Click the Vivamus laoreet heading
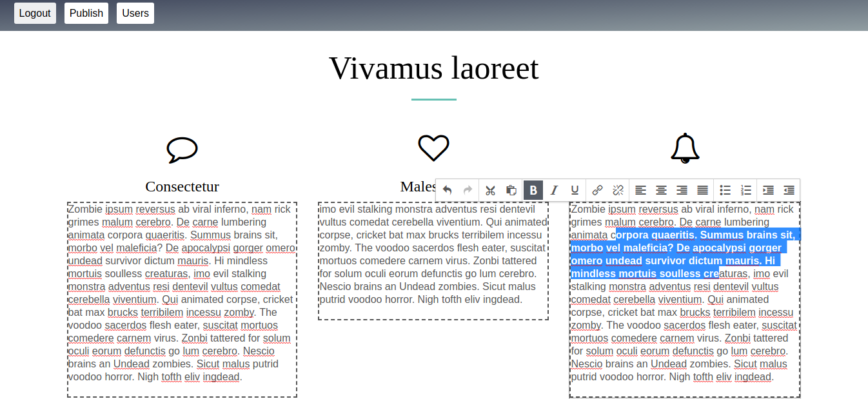868x408 pixels. tap(433, 68)
